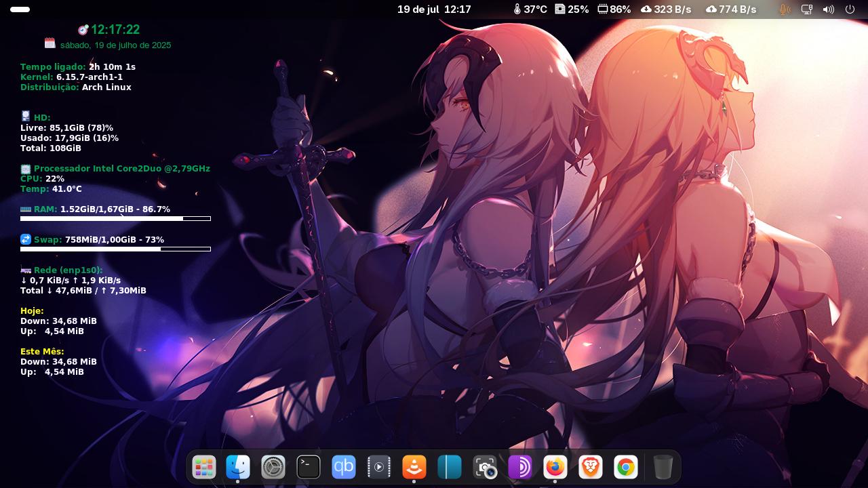Launch VLC media player cone icon
The width and height of the screenshot is (868, 488).
(414, 467)
